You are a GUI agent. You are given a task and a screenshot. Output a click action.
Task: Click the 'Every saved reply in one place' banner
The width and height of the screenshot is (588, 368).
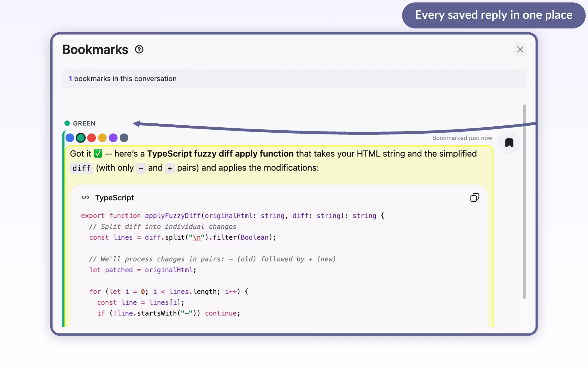494,15
